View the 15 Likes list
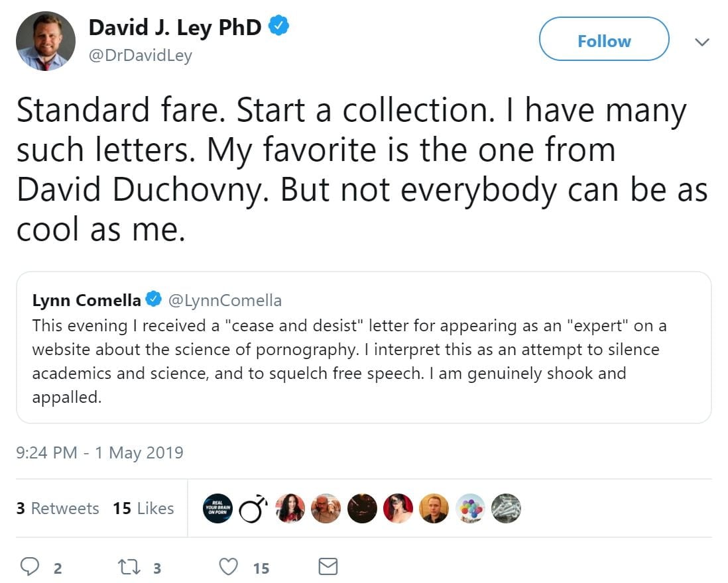Viewport: 728px width, 583px height. pos(143,509)
